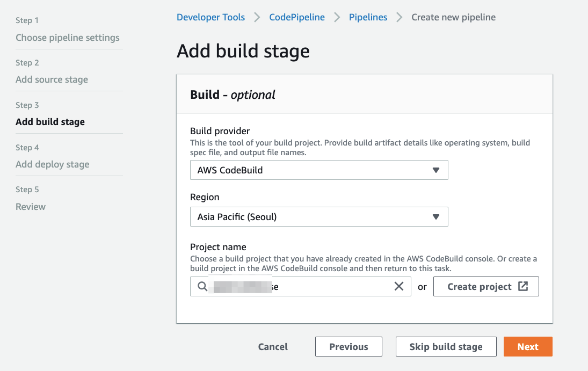The height and width of the screenshot is (371, 588).
Task: Click the Create new pipeline breadcrumb text
Action: point(453,17)
